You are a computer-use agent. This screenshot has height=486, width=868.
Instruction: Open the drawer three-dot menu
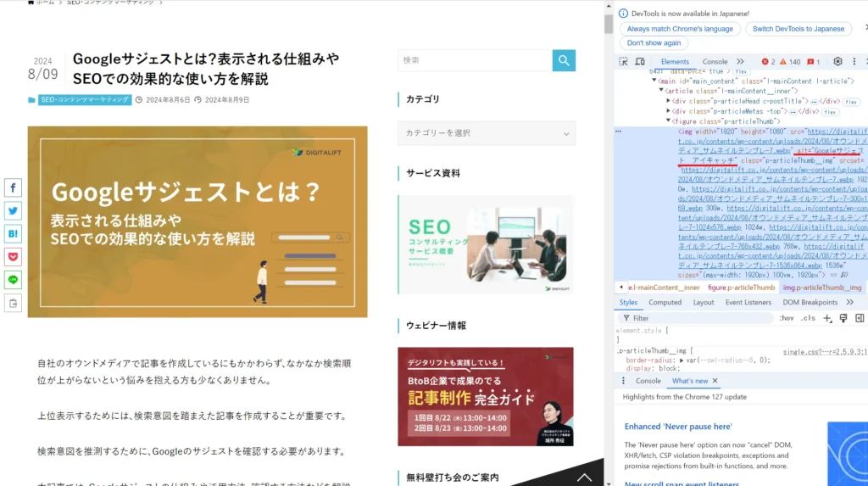coord(623,381)
